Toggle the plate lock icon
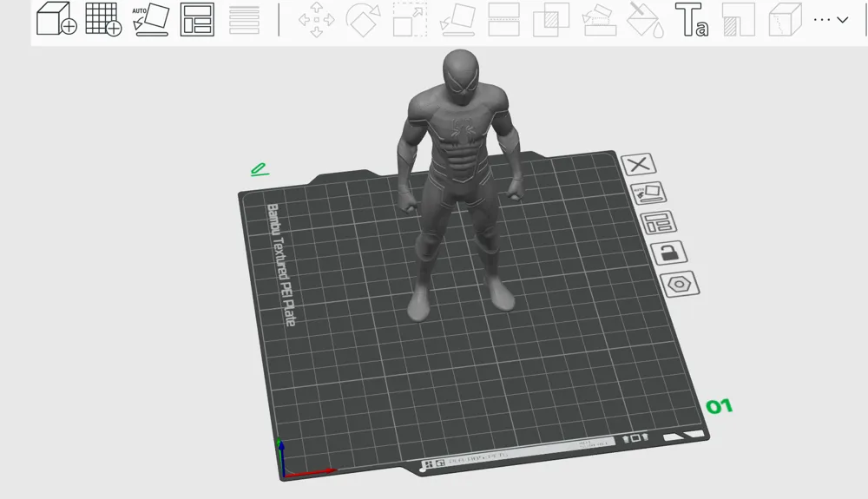 (x=668, y=253)
